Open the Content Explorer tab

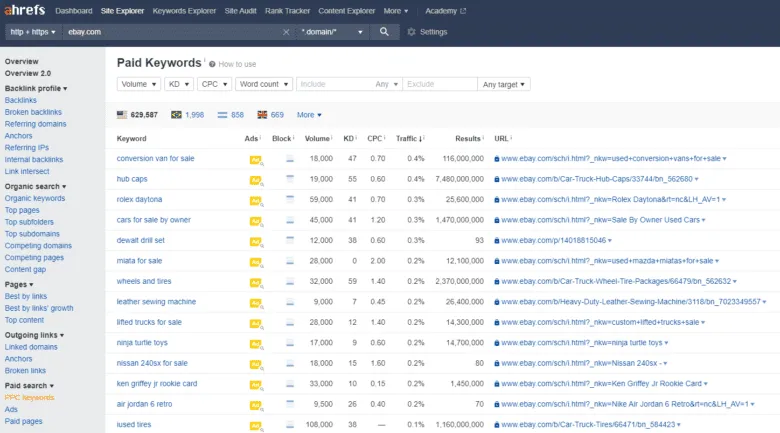(346, 11)
